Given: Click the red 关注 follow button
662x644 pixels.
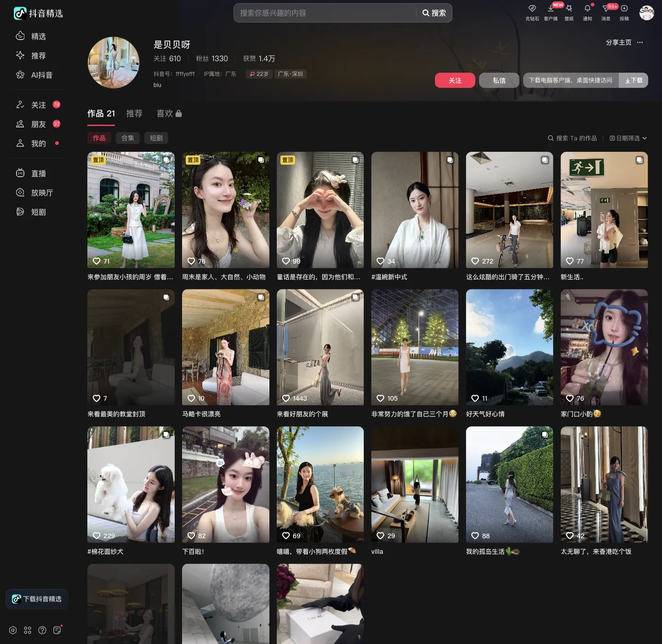Looking at the screenshot, I should [455, 80].
